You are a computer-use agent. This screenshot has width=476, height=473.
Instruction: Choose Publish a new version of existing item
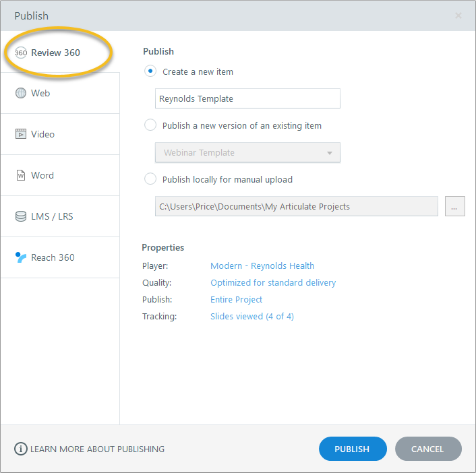coord(150,125)
